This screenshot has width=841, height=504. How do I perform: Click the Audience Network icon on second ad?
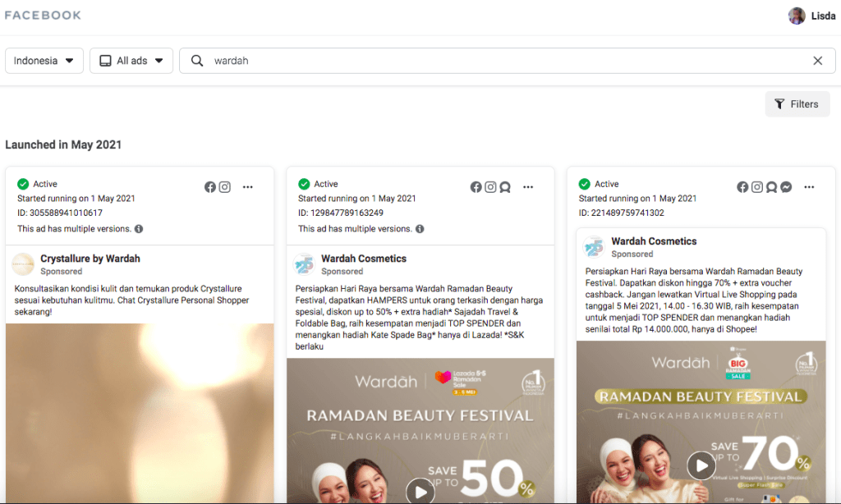pyautogui.click(x=505, y=187)
